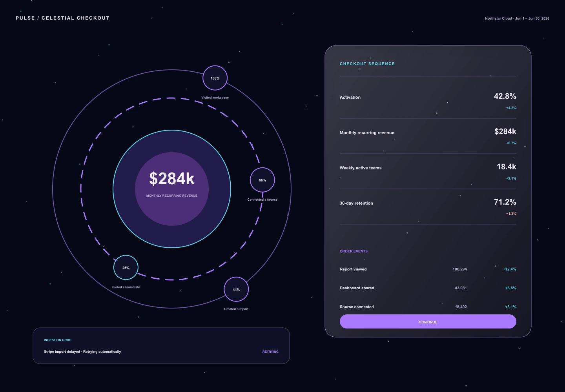This screenshot has height=392, width=565.
Task: Click the +3.1% source connected change
Action: coord(510,307)
